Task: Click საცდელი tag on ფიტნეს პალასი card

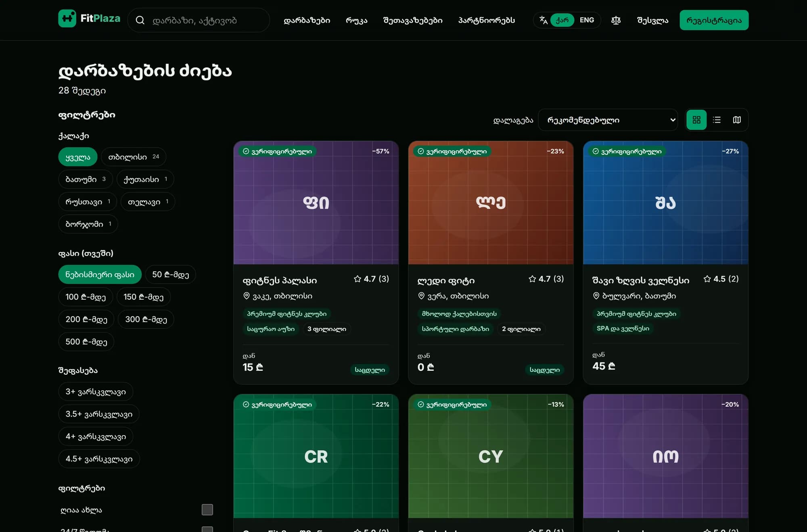Action: coord(370,370)
